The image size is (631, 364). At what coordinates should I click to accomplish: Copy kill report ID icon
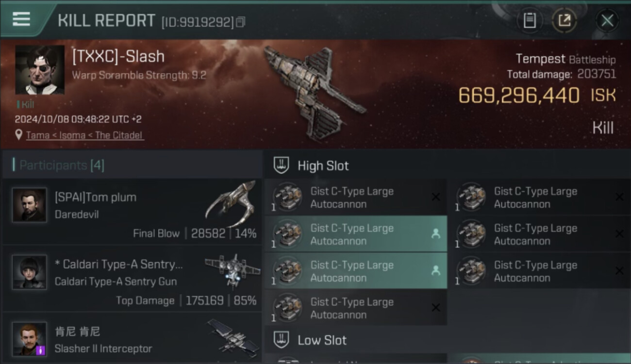tap(240, 22)
